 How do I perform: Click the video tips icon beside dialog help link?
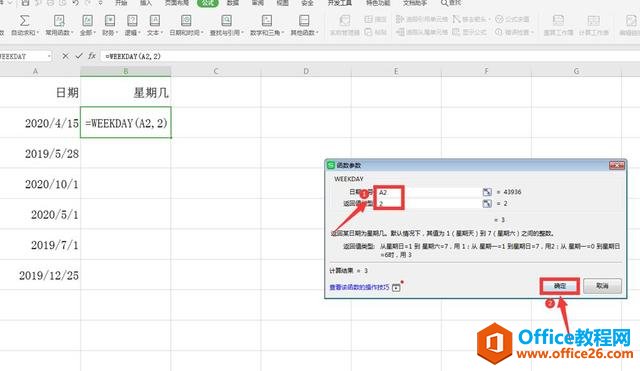point(396,288)
